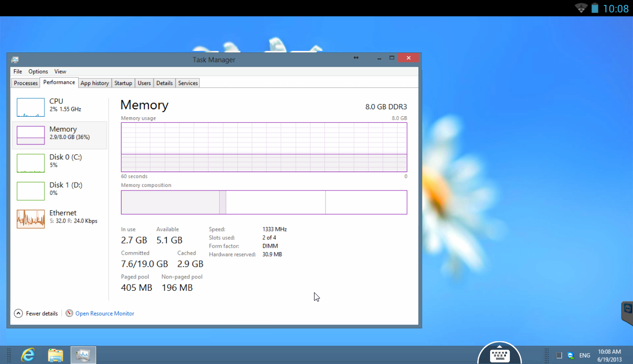
Task: Collapse to fewer details view
Action: 36,313
